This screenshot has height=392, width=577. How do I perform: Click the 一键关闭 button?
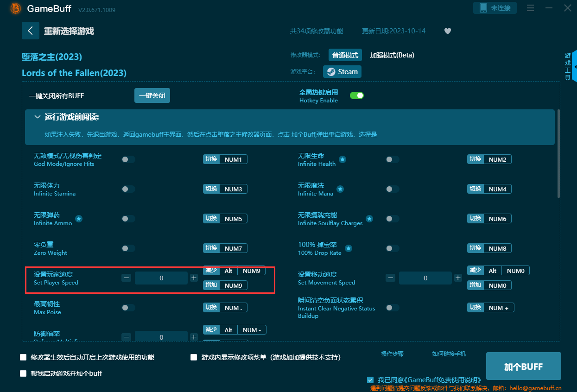pyautogui.click(x=152, y=95)
